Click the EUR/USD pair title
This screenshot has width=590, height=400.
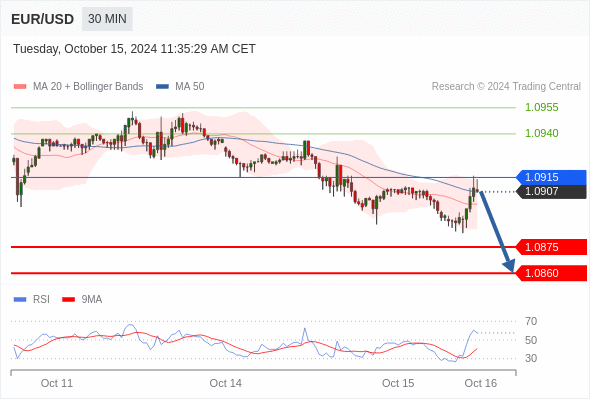43,19
